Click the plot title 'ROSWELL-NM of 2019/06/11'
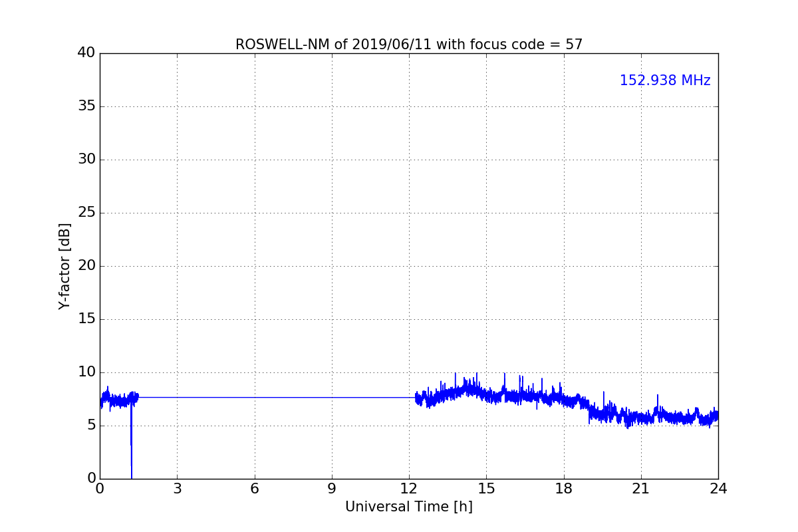This screenshot has width=798, height=532. point(409,45)
